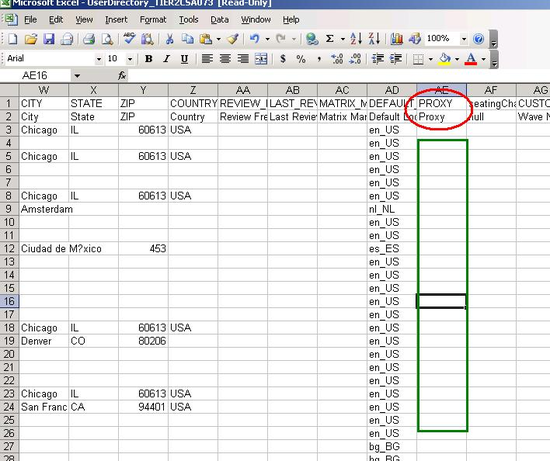Screen dimensions: 550x461
Task: Open the Paste options dropdown arrow
Action: pyautogui.click(x=219, y=39)
